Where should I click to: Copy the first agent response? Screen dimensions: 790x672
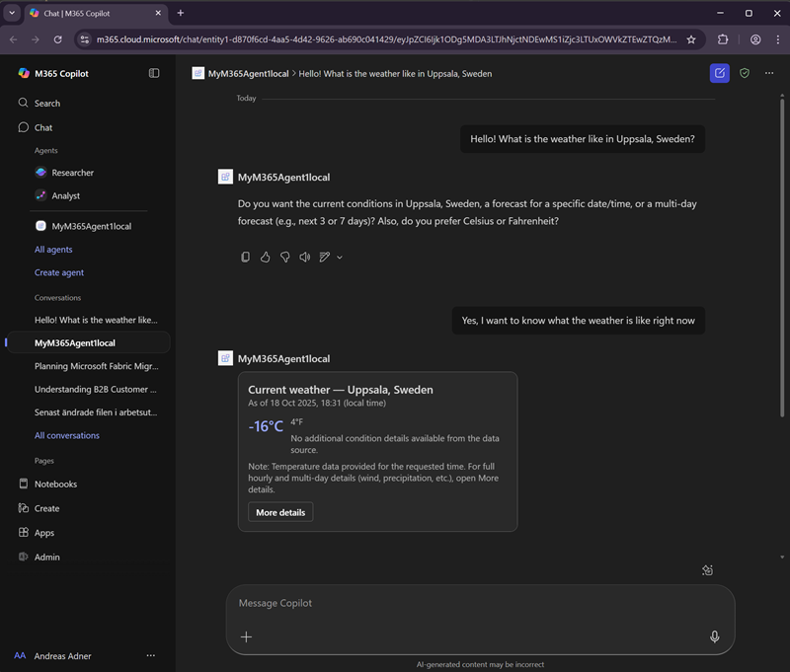(x=246, y=258)
